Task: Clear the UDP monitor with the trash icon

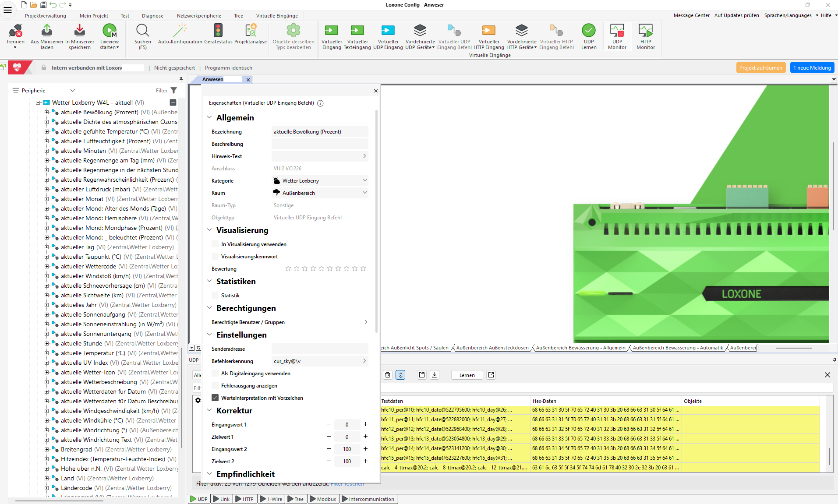Action: point(388,375)
